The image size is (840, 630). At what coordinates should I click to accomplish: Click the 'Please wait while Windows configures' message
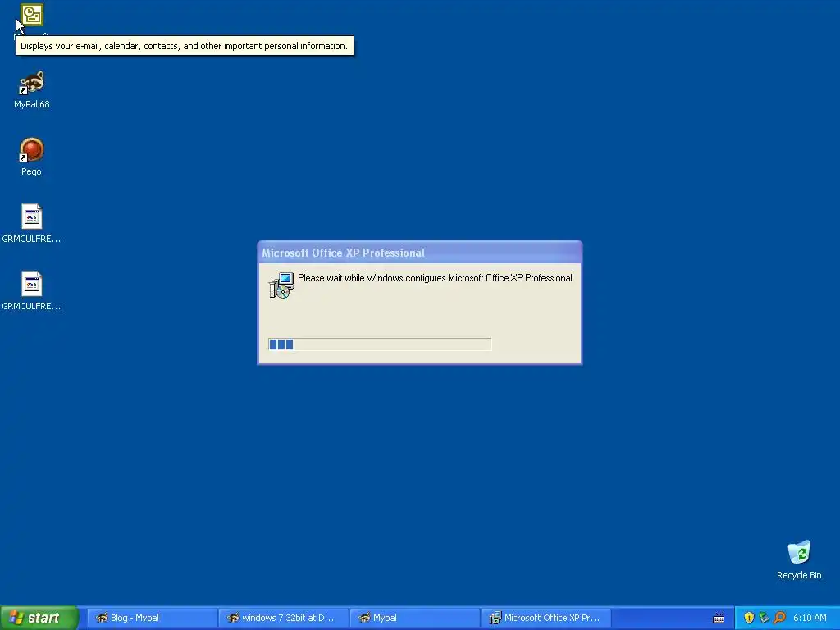(x=435, y=278)
